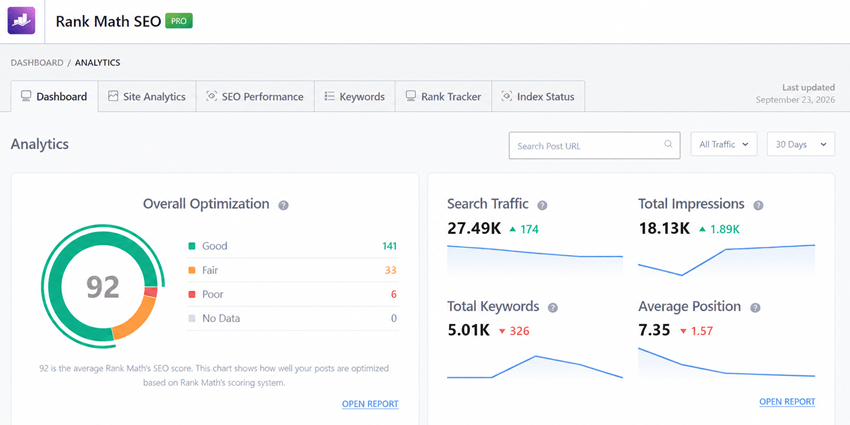Click the Total Impressions trend chart
This screenshot has width=850, height=425.
tap(726, 260)
